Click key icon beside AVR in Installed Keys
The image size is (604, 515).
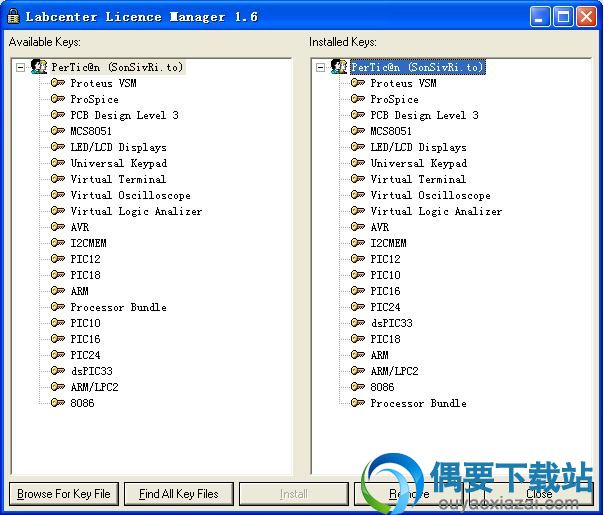click(x=358, y=227)
